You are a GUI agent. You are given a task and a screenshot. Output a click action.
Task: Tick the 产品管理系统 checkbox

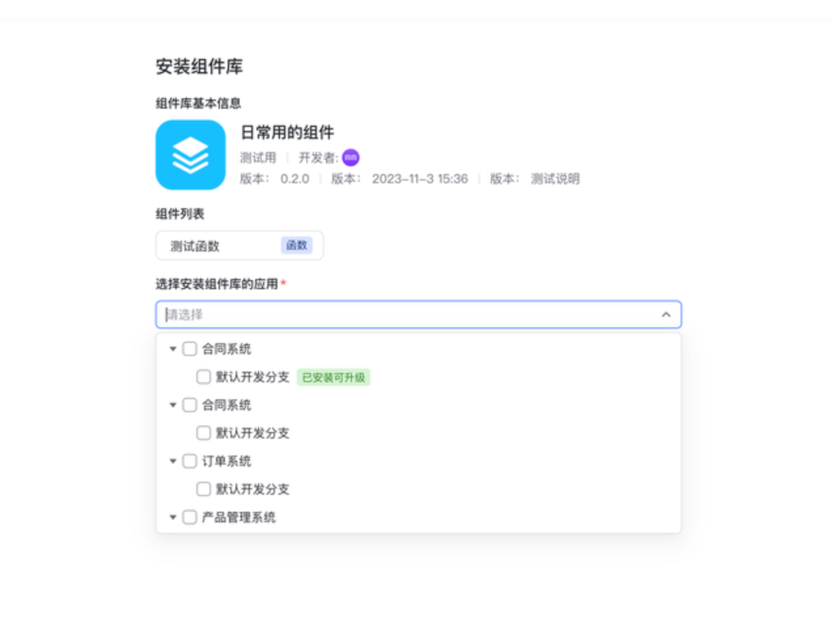(x=190, y=517)
